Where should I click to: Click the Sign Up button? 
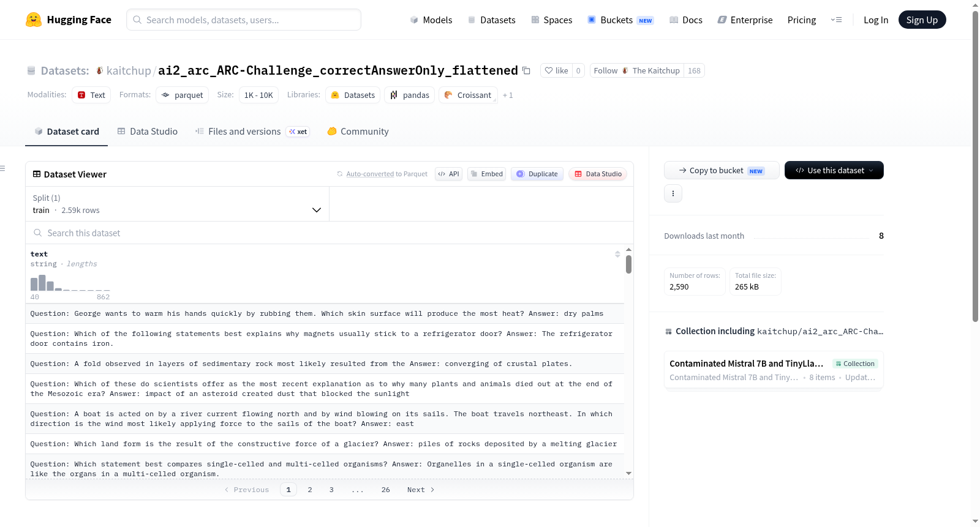coord(922,20)
